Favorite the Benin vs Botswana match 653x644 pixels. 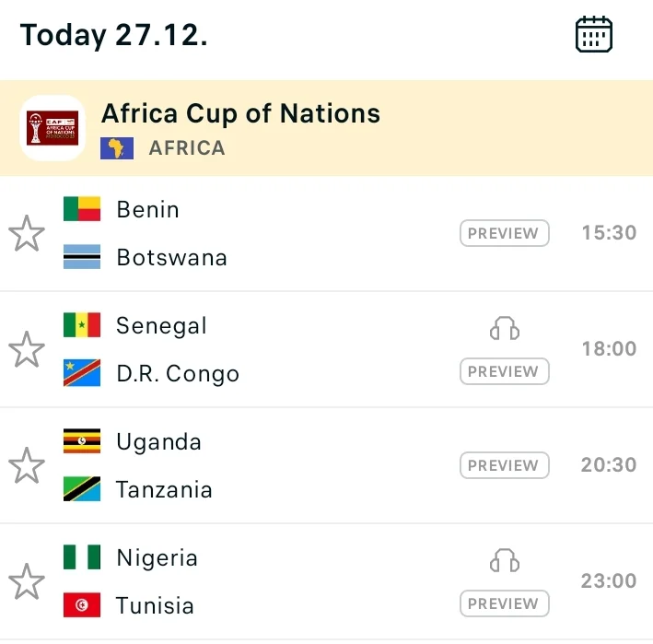click(x=27, y=234)
